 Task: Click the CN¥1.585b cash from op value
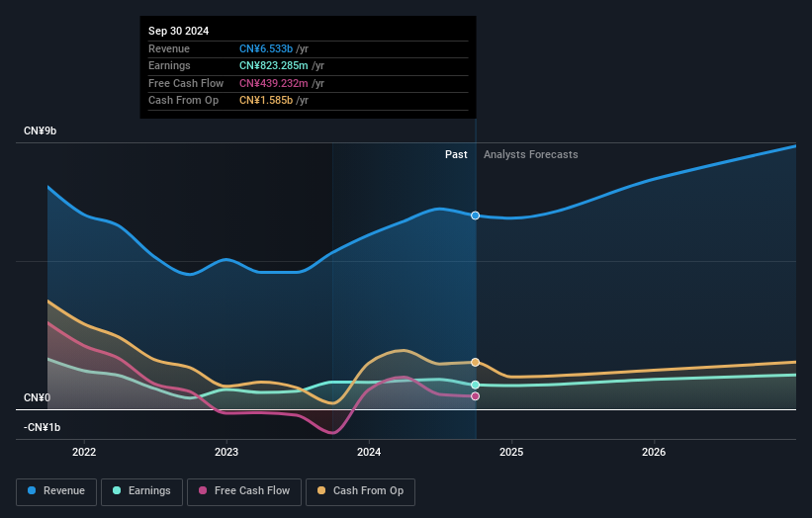click(266, 101)
